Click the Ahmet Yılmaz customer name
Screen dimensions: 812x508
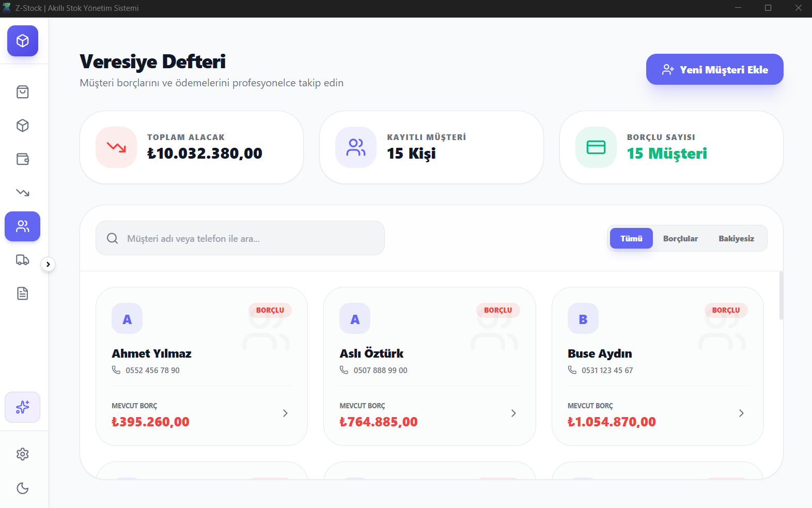coord(151,353)
